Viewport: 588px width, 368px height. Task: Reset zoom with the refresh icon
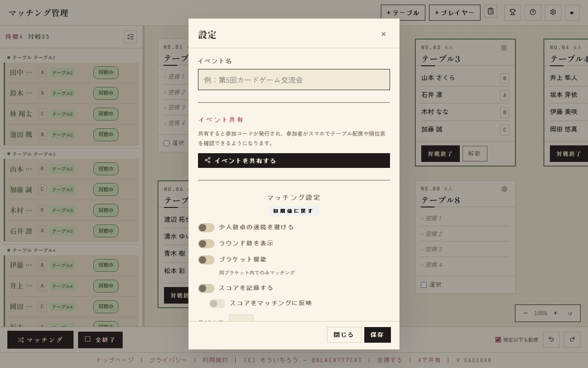pos(570,313)
